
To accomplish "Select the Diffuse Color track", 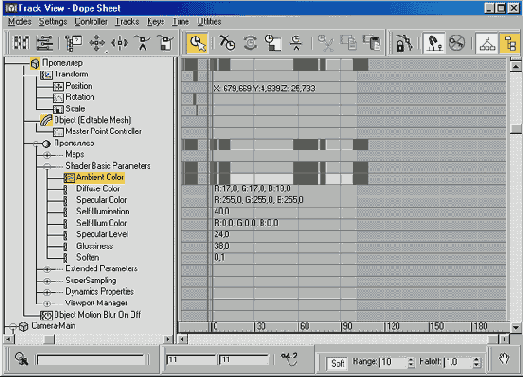I will pos(98,189).
